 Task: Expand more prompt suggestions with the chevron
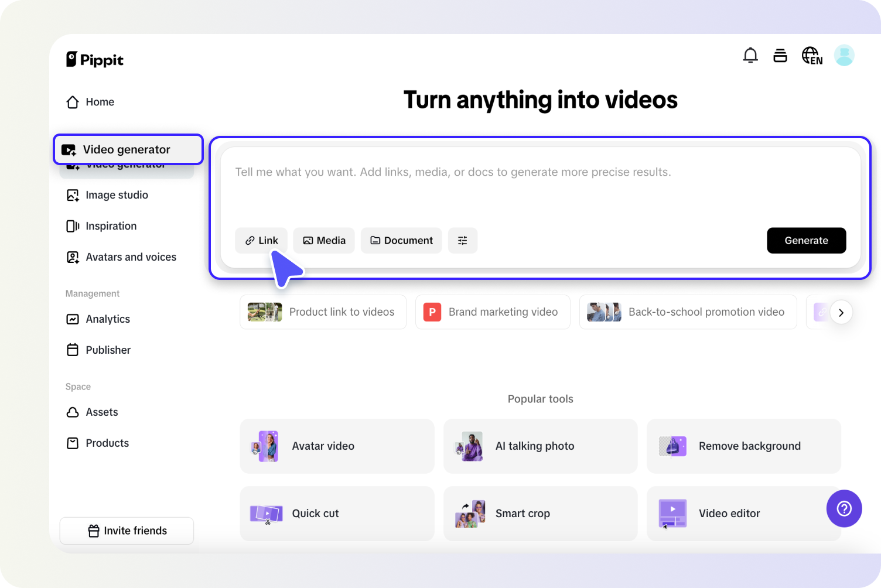(x=841, y=312)
